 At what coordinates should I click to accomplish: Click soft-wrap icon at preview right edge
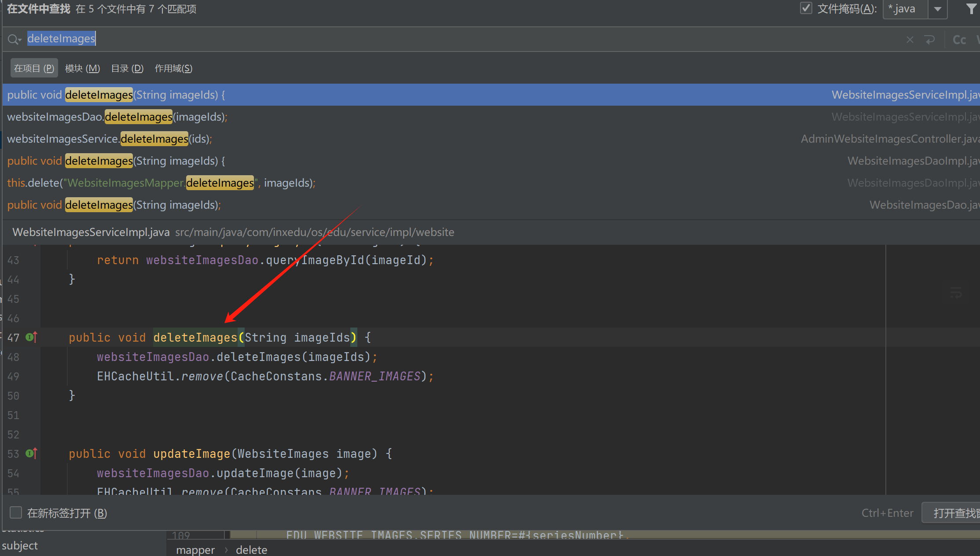pyautogui.click(x=956, y=293)
